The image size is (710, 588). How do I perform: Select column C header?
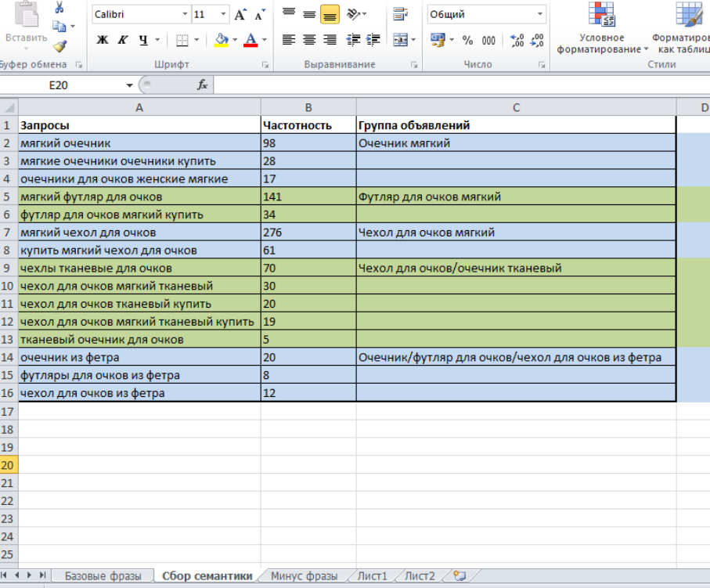coord(516,108)
